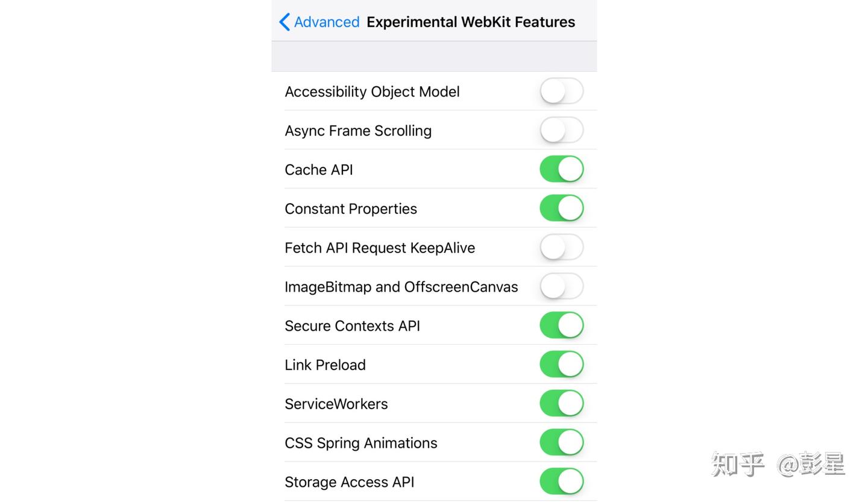Toggle CSS Spring Animations off
868x502 pixels.
tap(561, 442)
